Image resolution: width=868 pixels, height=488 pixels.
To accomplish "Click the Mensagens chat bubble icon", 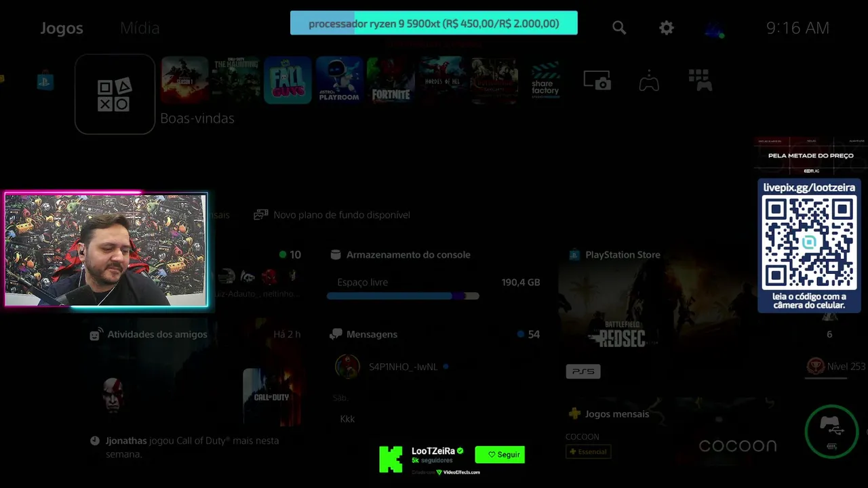I will click(x=336, y=334).
